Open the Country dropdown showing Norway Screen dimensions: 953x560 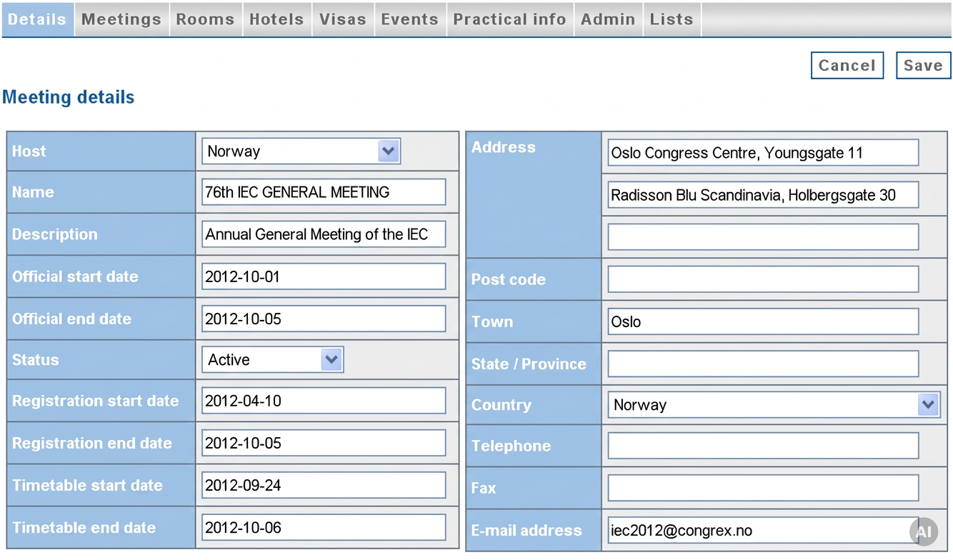click(x=774, y=405)
